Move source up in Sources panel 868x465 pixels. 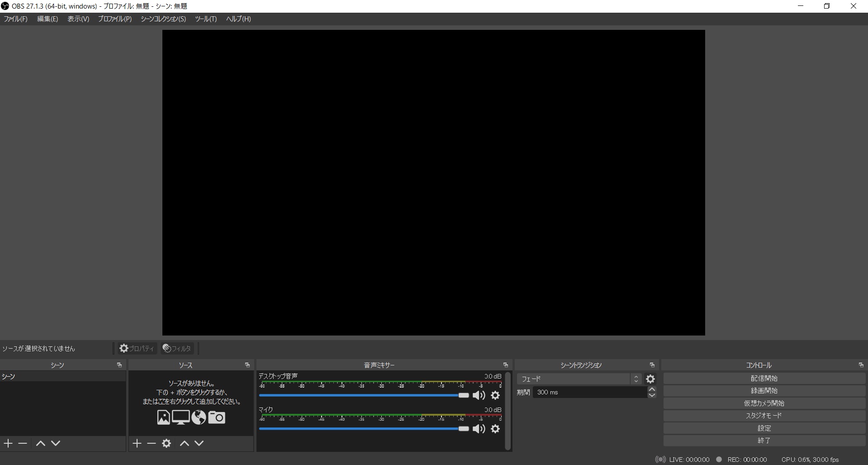click(185, 443)
